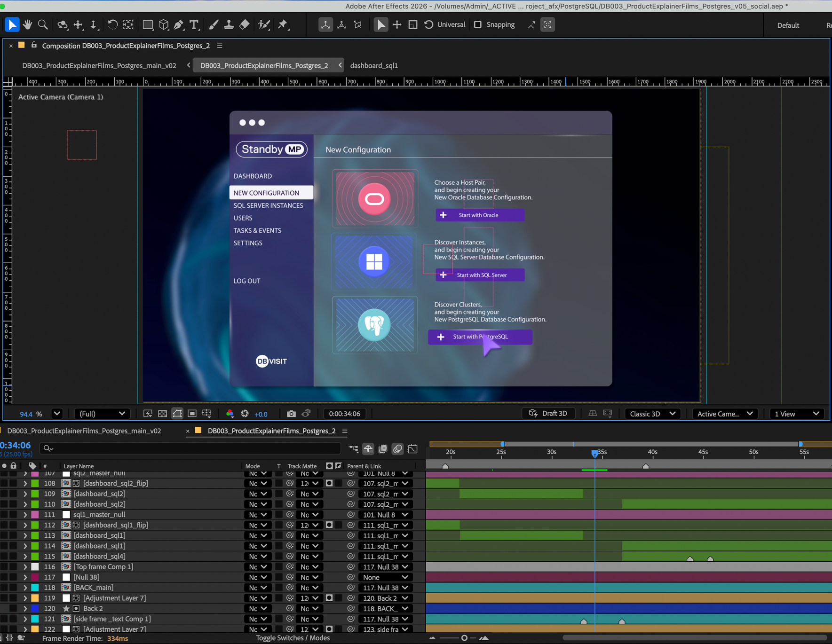Open the 1 View layout dropdown
This screenshot has height=644, width=832.
(x=797, y=414)
